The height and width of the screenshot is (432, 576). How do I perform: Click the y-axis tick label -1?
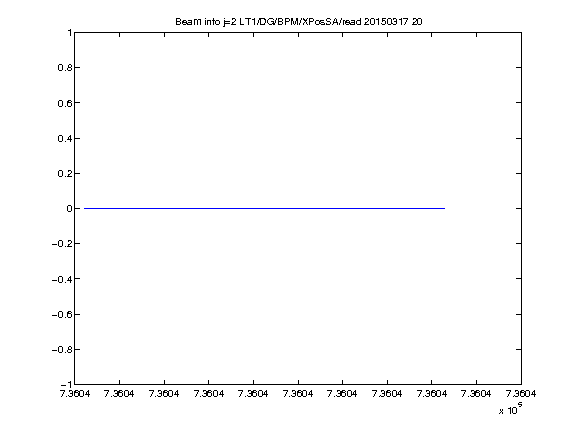point(66,384)
